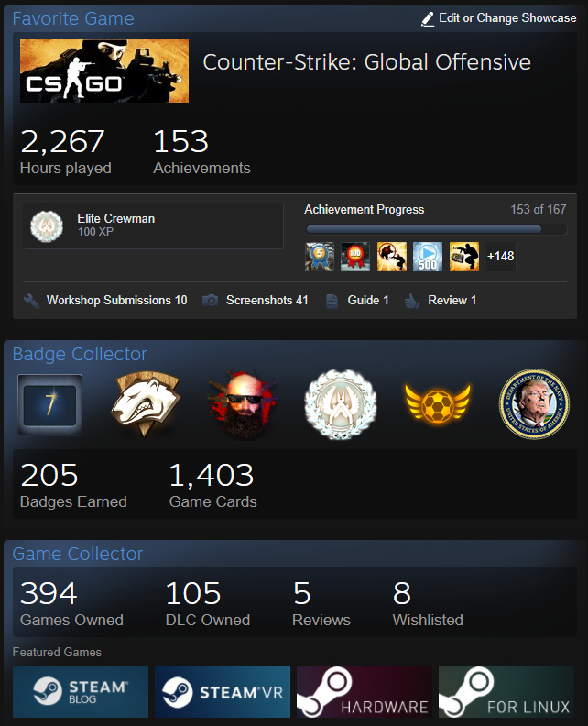Open the Elite Crewman badge icon
The image size is (588, 726).
point(47,225)
